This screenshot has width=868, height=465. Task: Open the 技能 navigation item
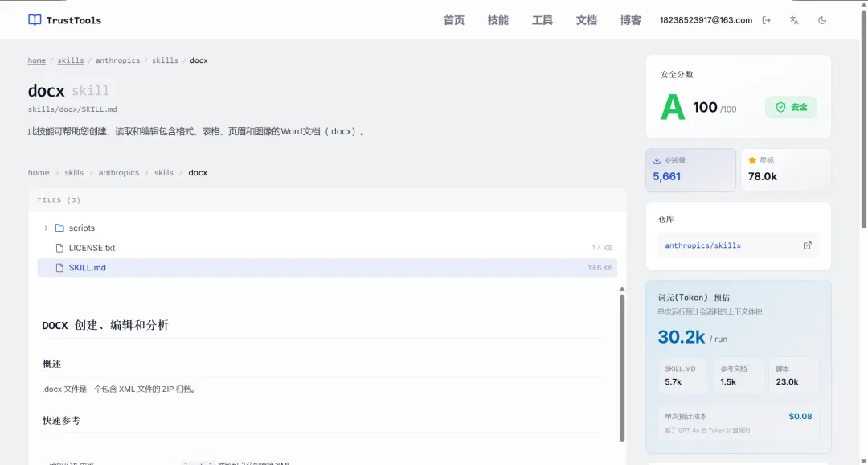point(498,20)
